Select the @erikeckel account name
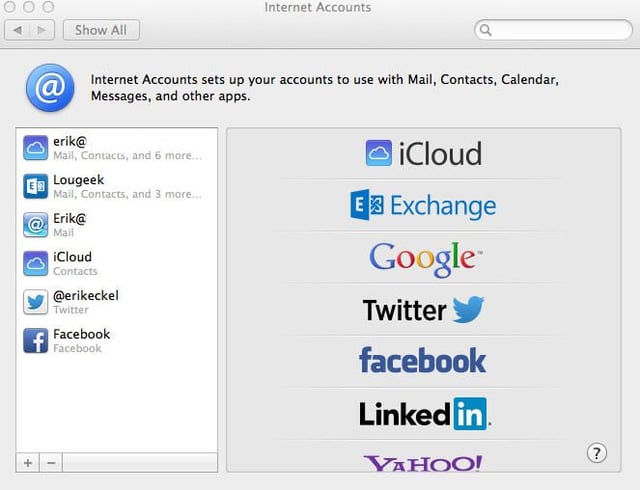640x490 pixels. (86, 295)
